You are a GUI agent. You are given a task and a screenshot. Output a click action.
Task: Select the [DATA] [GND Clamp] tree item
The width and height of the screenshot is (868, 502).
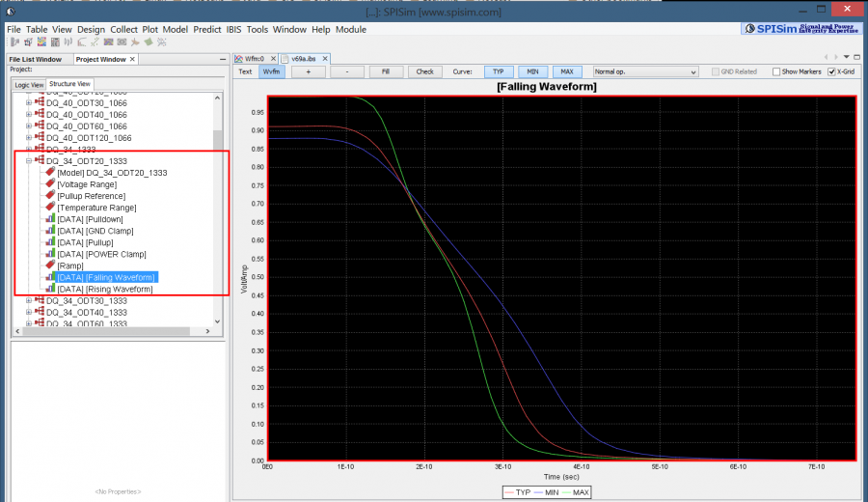point(95,231)
